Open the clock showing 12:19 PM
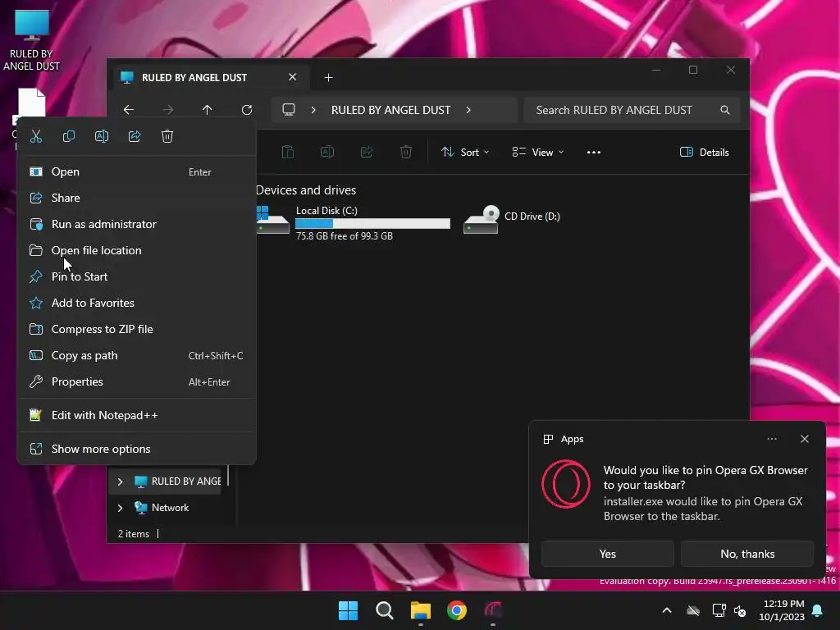This screenshot has width=840, height=630. 782,610
